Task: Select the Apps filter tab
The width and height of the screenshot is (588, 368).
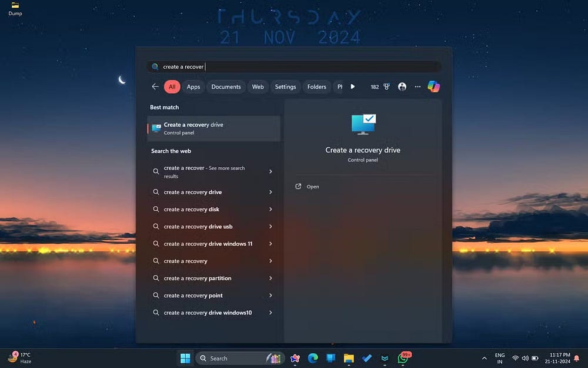Action: click(193, 87)
